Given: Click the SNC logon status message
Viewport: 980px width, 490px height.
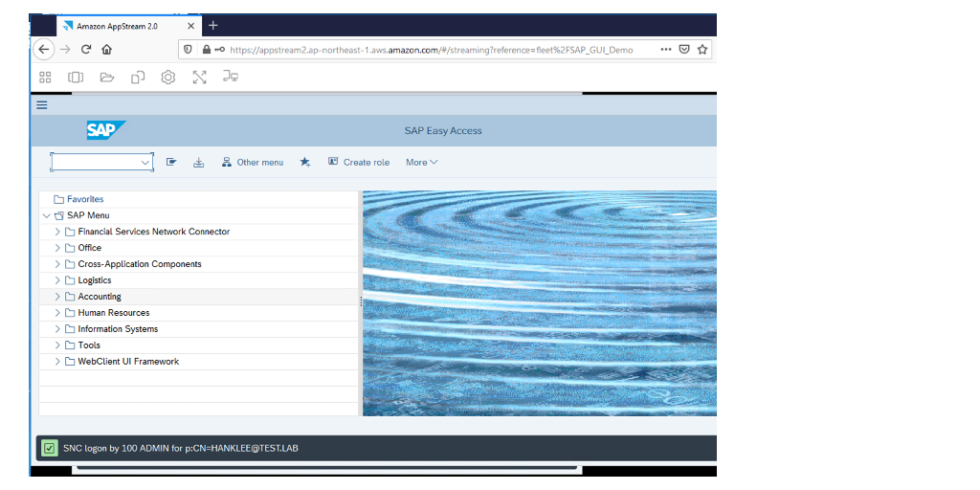Looking at the screenshot, I should (x=181, y=449).
